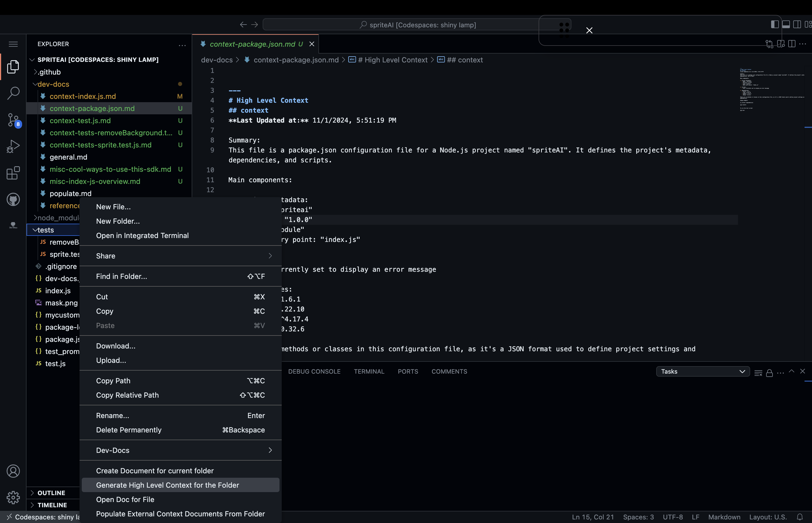Viewport: 812px width, 523px height.
Task: Expand the OUTLINE section
Action: pyautogui.click(x=51, y=493)
